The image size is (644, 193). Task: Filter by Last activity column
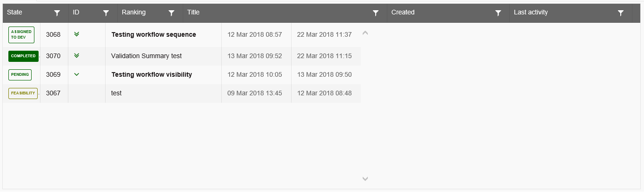[x=620, y=13]
